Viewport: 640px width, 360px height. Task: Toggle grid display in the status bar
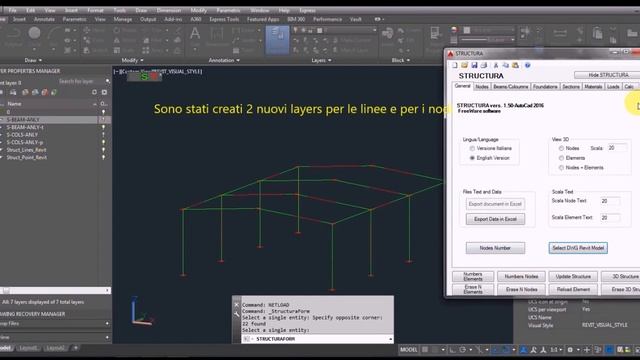pyautogui.click(x=425, y=350)
